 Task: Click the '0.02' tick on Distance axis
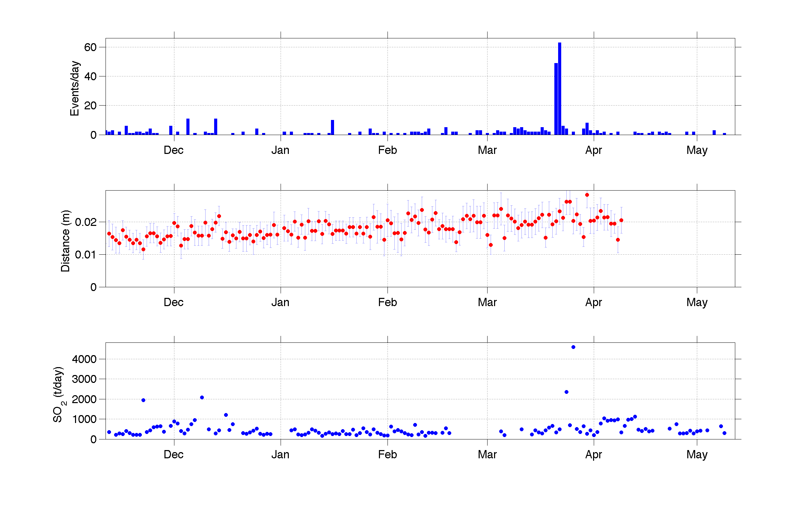[x=86, y=222]
